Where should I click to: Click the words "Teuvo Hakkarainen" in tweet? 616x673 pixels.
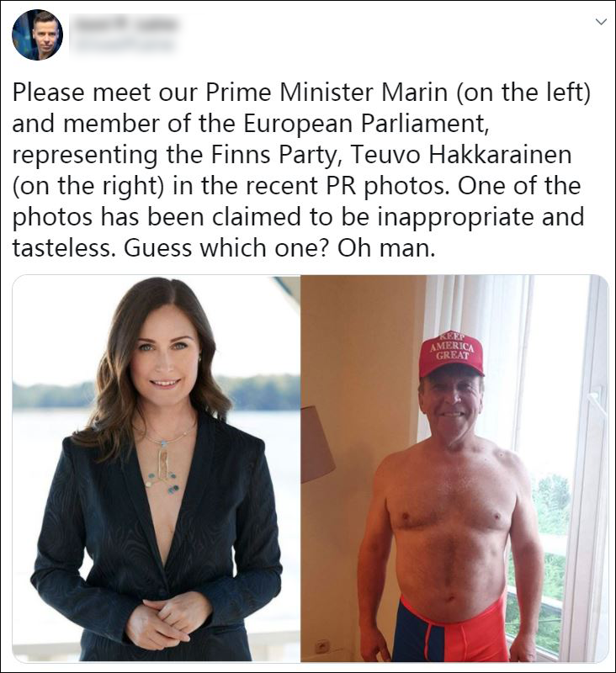click(461, 155)
